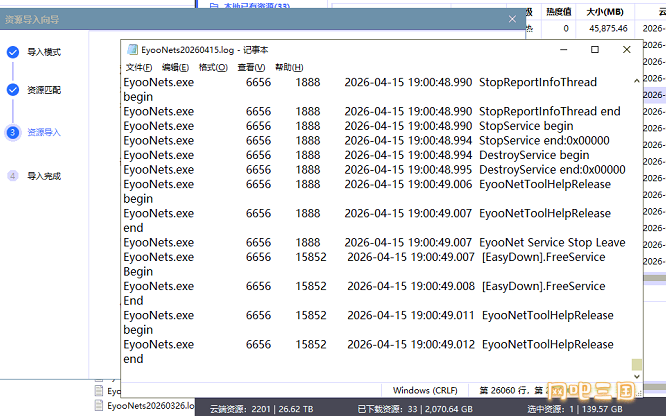666x416 pixels.
Task: Select wizard step 导入模式
Action: (x=44, y=52)
